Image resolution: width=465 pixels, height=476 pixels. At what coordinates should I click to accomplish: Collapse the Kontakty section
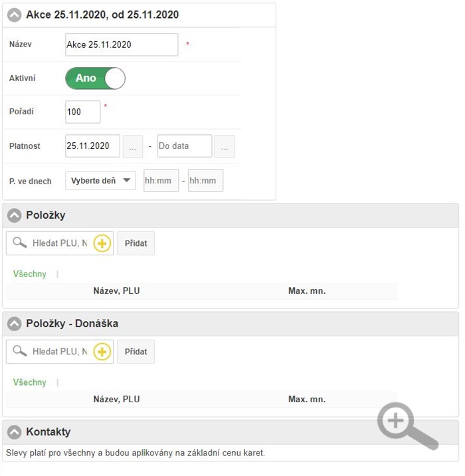click(15, 432)
